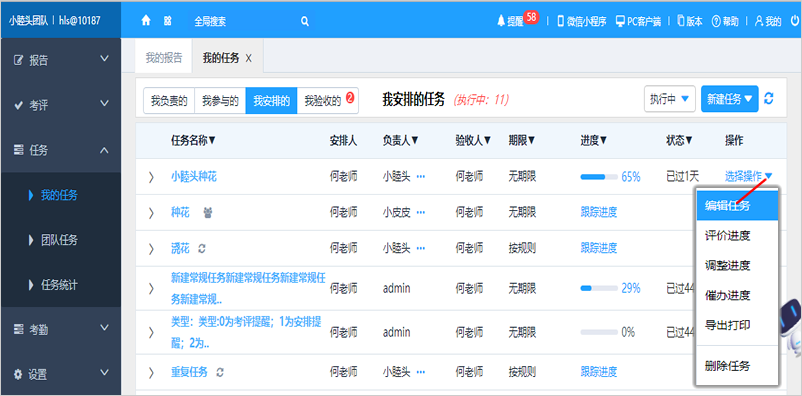802x396 pixels.
Task: Open PC客户端 download
Action: point(638,21)
